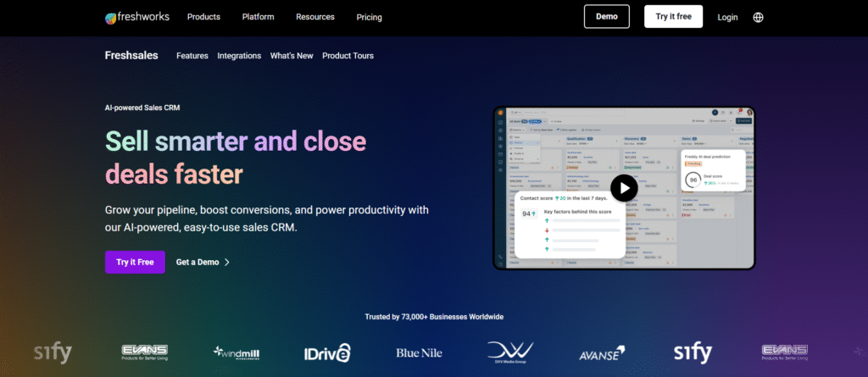The width and height of the screenshot is (868, 377).
Task: Click the 'Sell smarter and close deals faster' headline
Action: pos(236,157)
